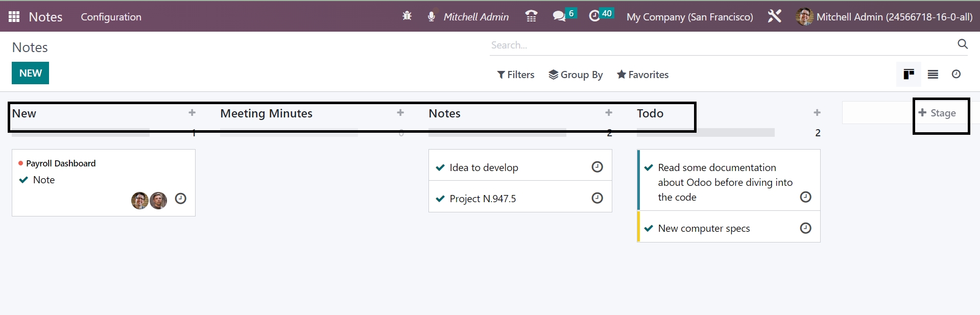Open the Favorites dropdown
Screen dimensions: 980x315
coord(642,75)
